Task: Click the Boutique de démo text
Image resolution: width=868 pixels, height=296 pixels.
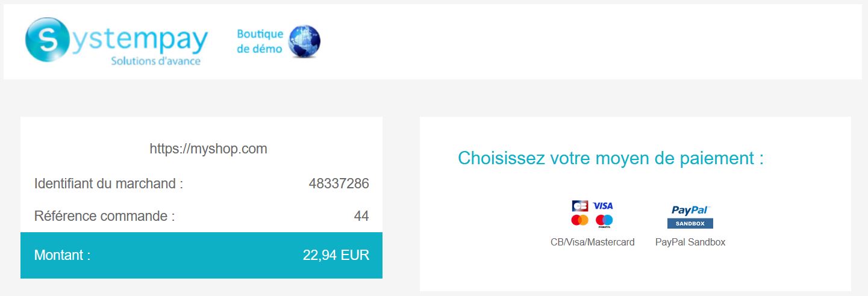Action: [260, 42]
